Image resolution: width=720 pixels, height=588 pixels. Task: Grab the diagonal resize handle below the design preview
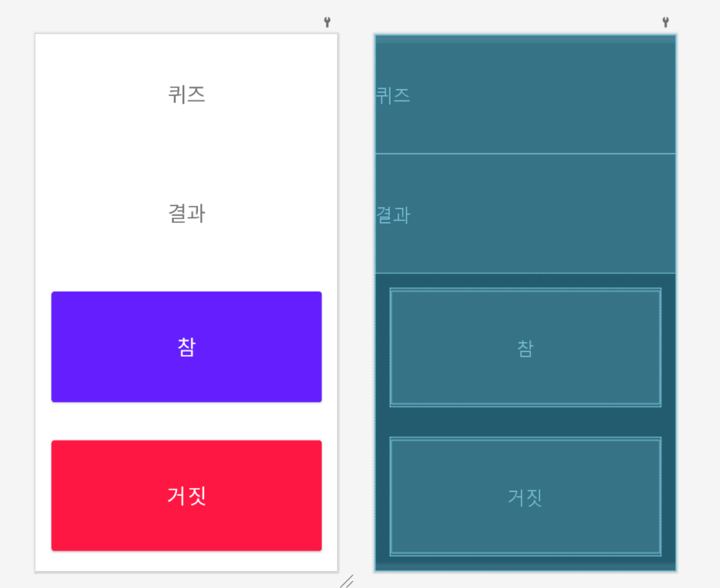click(346, 581)
